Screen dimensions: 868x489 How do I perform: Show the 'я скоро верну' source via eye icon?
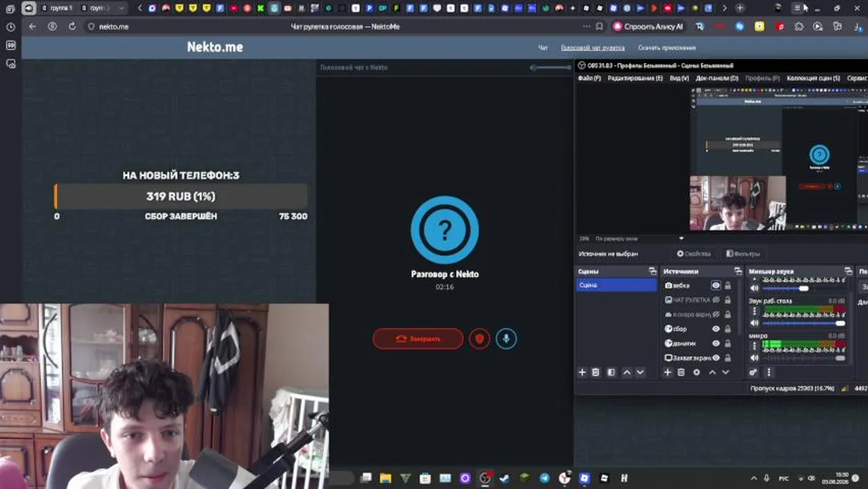click(716, 314)
